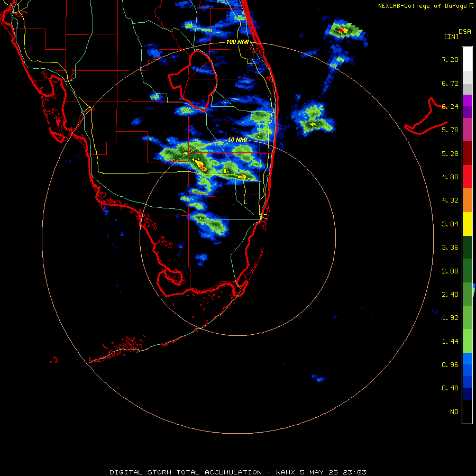Screen dimensions: 476x476
Task: Click the 100 NMI range ring label
Action: tap(237, 42)
